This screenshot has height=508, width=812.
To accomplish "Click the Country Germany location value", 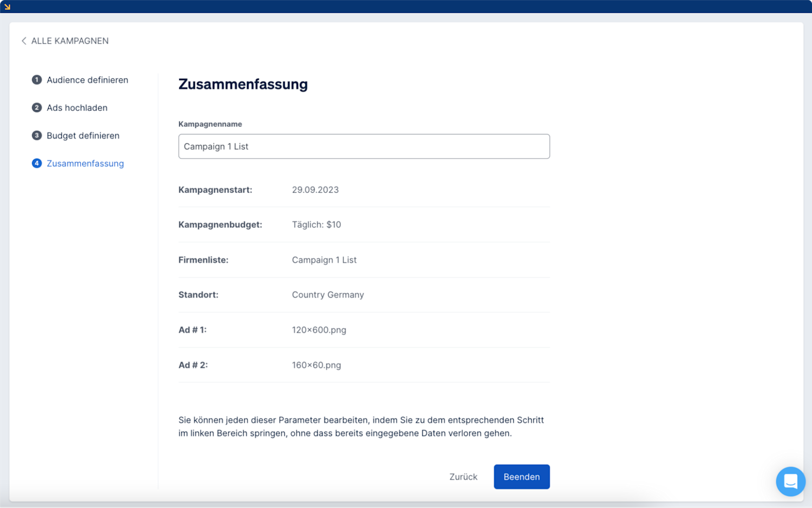I will pos(328,294).
